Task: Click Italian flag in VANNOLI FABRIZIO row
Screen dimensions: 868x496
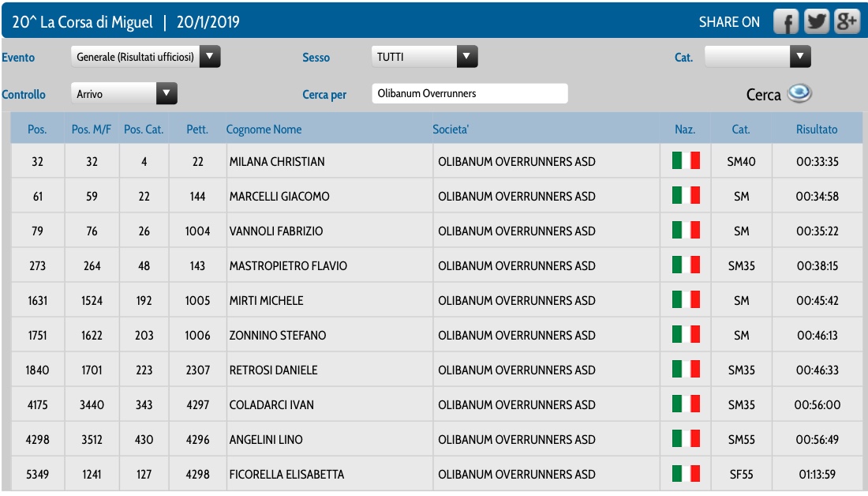Action: [x=686, y=230]
